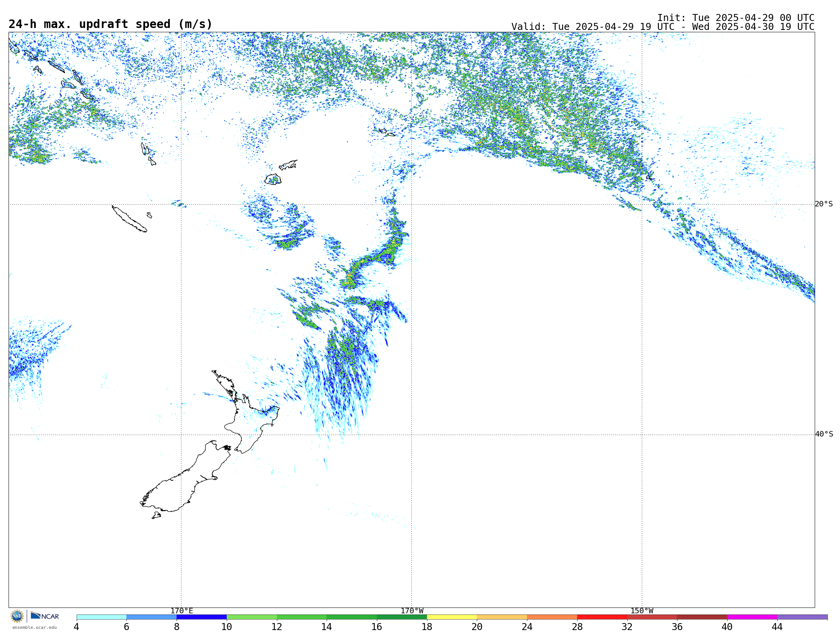
Task: Select the brick red 32–36 m/s swatch
Action: coord(652,617)
